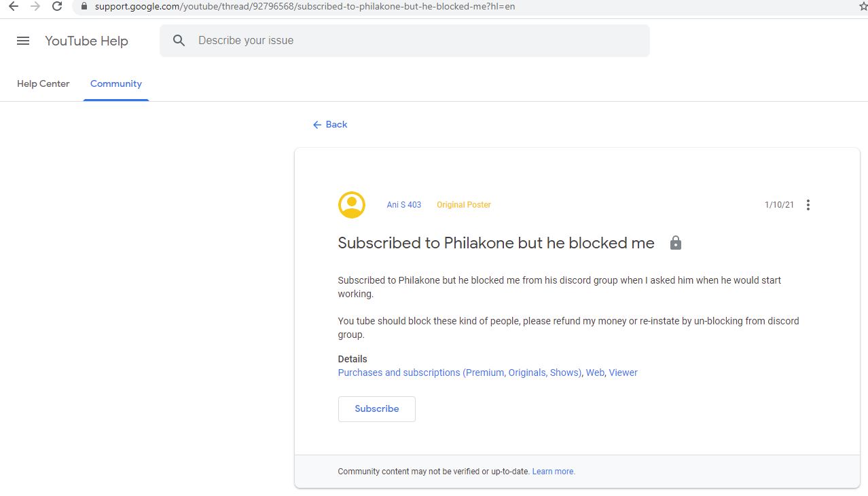Image resolution: width=868 pixels, height=496 pixels.
Task: Reload the page with refresh icon
Action: point(57,6)
